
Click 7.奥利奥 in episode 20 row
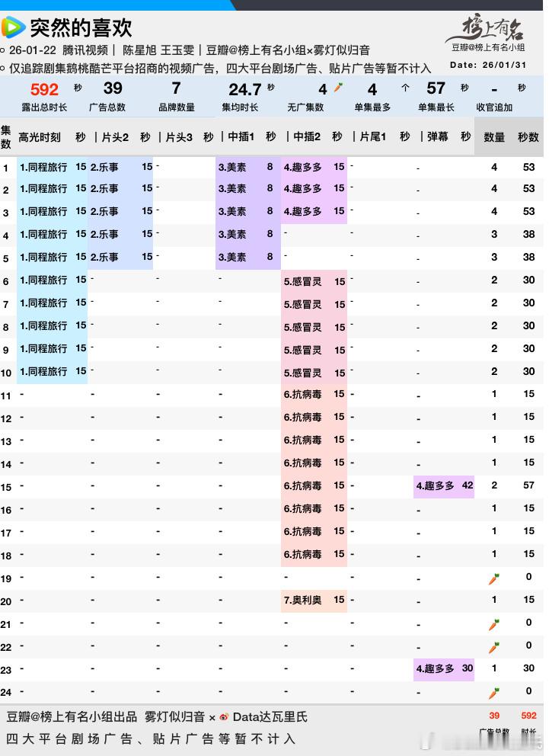302,601
